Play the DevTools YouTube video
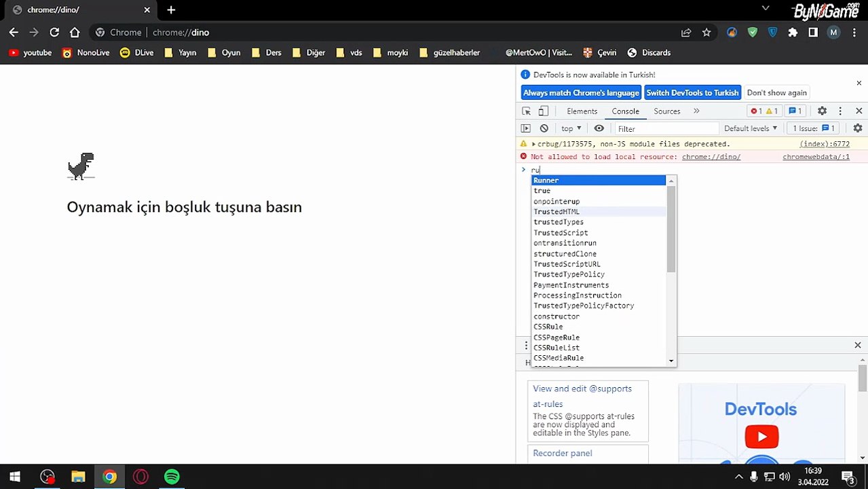The image size is (868, 489). click(x=761, y=436)
